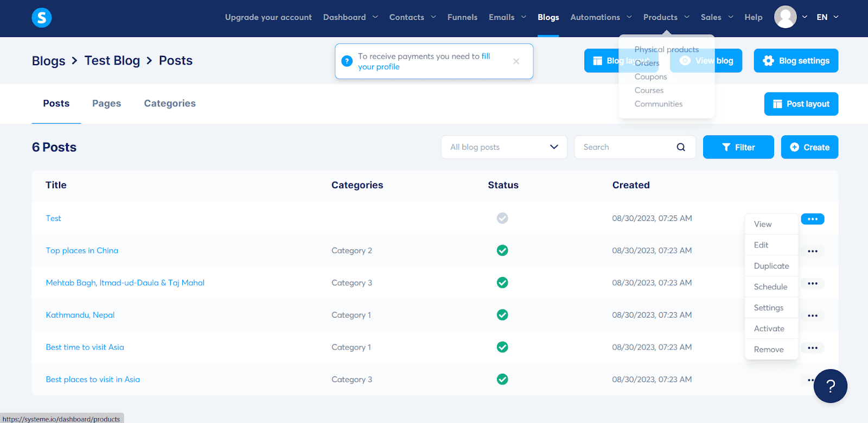Open the round help question-mark button

point(830,386)
